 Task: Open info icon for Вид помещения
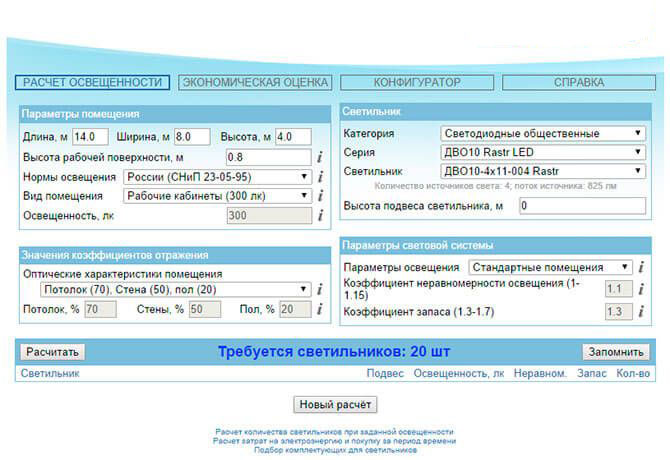point(320,196)
